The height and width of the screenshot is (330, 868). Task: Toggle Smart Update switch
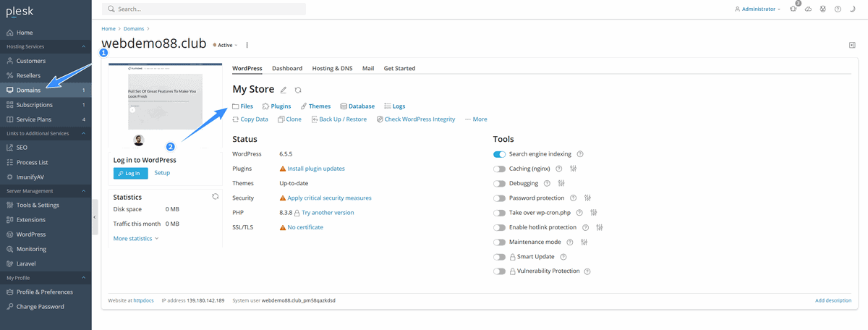point(499,256)
